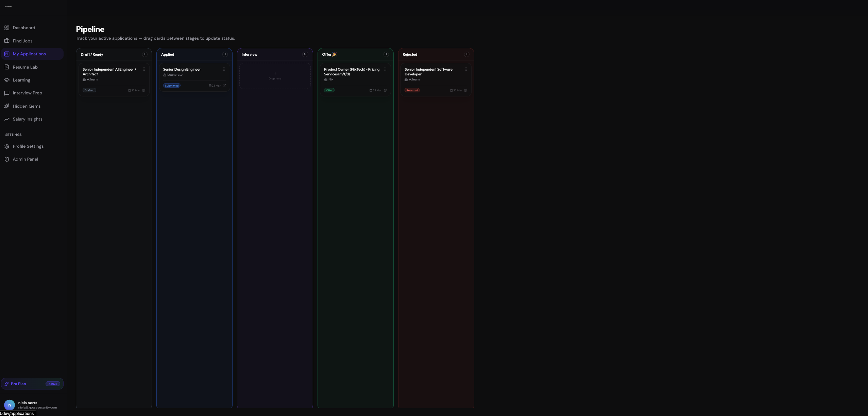Click the red Rejected status badge
Screen dimensions: 868x416
pos(412,90)
